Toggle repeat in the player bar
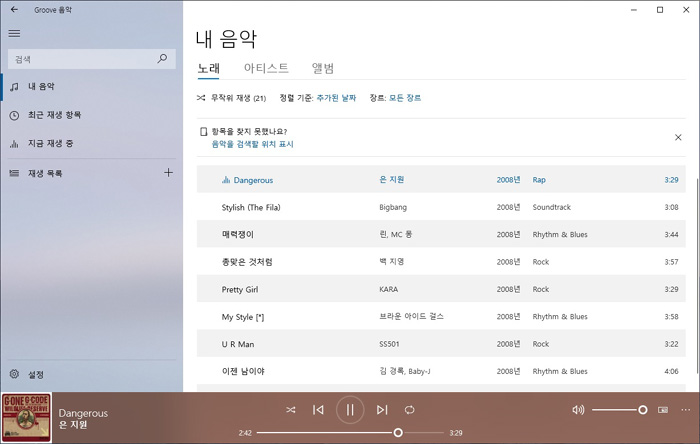The width and height of the screenshot is (700, 444). click(x=409, y=410)
